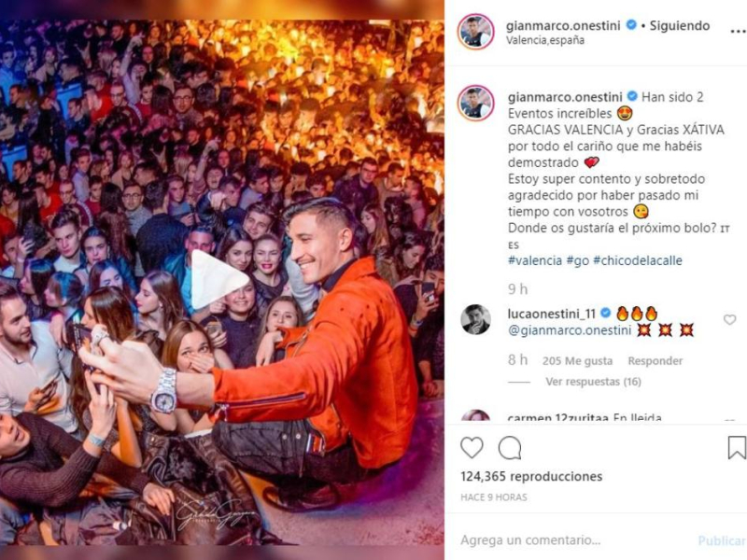This screenshot has width=747, height=560.
Task: Open the #valencia hashtag
Action: point(534,260)
